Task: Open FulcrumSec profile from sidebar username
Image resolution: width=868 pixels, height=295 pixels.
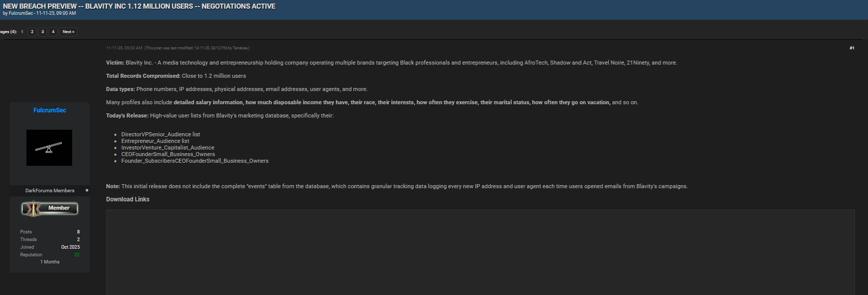Action: (50, 110)
